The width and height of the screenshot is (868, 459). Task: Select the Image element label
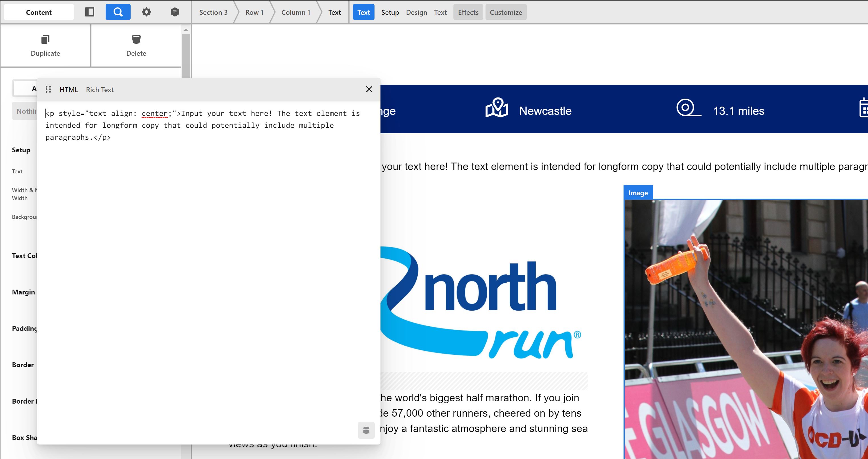638,193
